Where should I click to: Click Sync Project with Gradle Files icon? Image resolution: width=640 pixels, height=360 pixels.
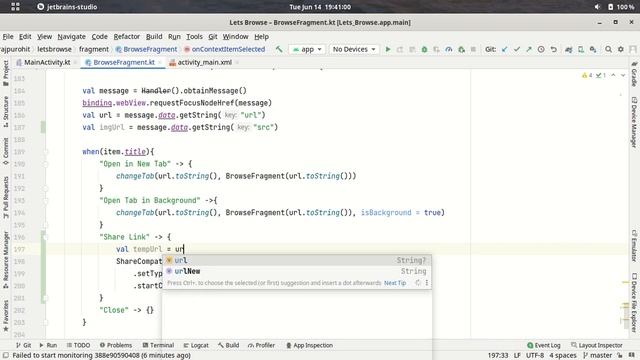568,49
